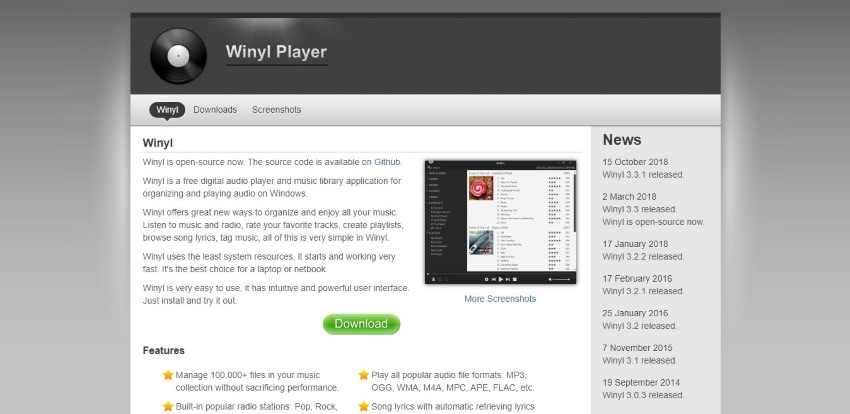The image size is (850, 414).
Task: Select the 17 February 2016 news date
Action: coord(637,279)
